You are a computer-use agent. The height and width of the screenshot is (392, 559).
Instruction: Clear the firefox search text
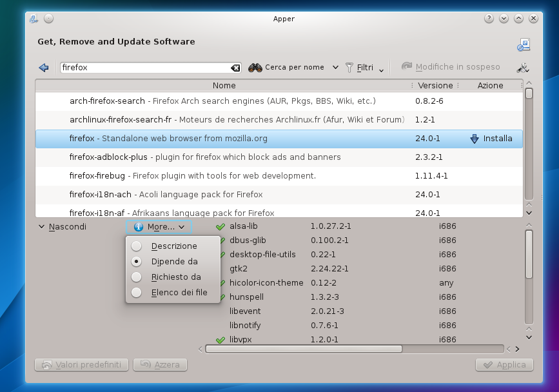click(235, 68)
